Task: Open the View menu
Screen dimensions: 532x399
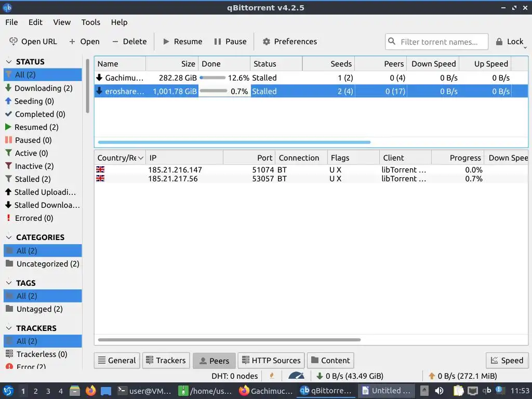Action: point(62,22)
